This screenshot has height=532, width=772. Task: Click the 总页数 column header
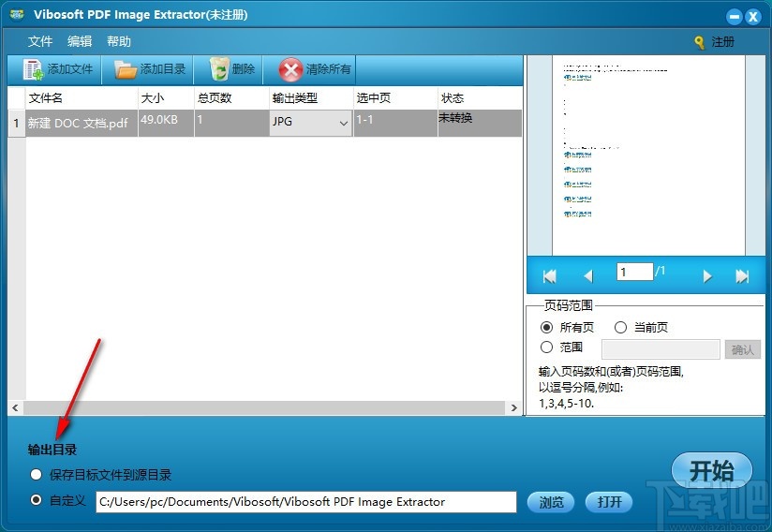click(x=232, y=98)
